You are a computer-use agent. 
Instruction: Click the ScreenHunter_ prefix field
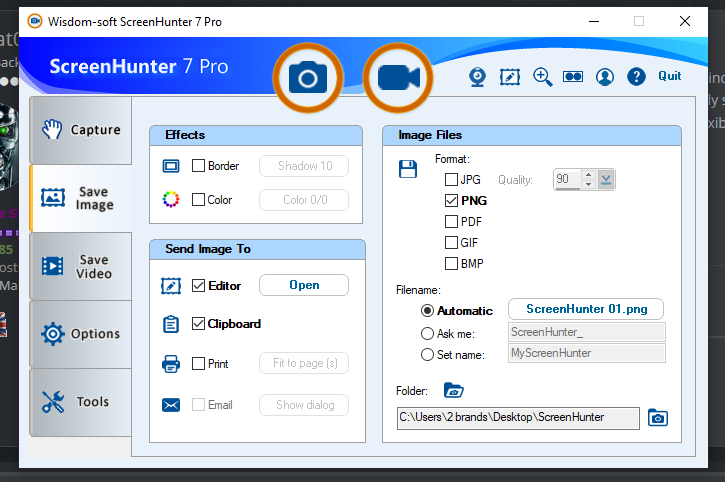[587, 332]
